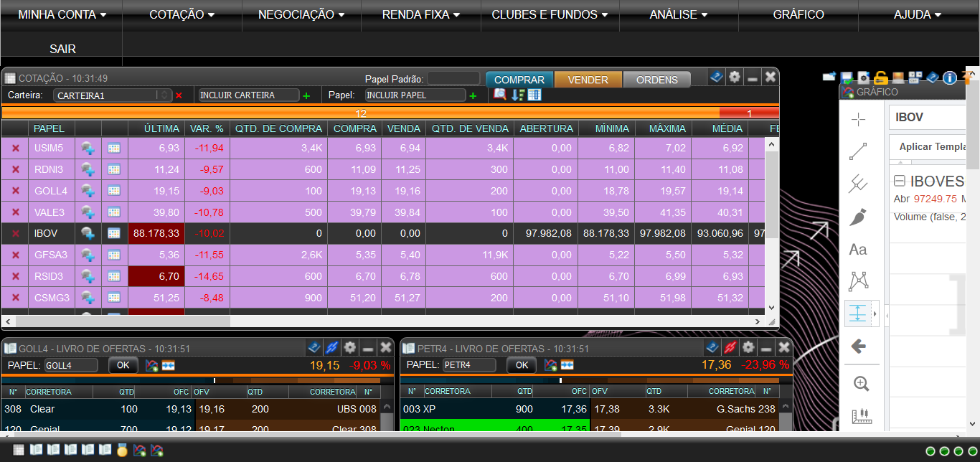Toggle the red link icon in PETR4 book
This screenshot has height=462, width=980.
coord(730,347)
